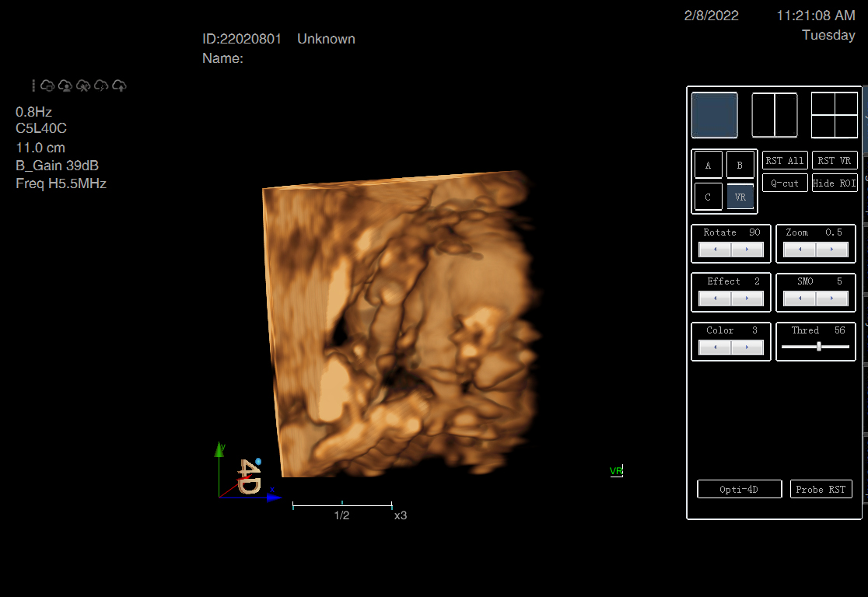The height and width of the screenshot is (597, 868).
Task: Click the Opti-4D button
Action: pyautogui.click(x=739, y=490)
